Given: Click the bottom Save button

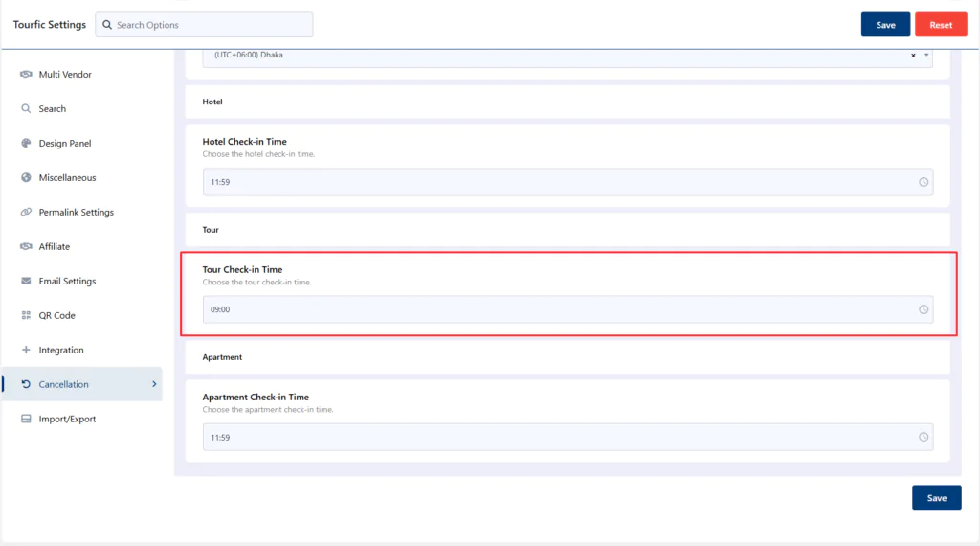Looking at the screenshot, I should point(936,497).
